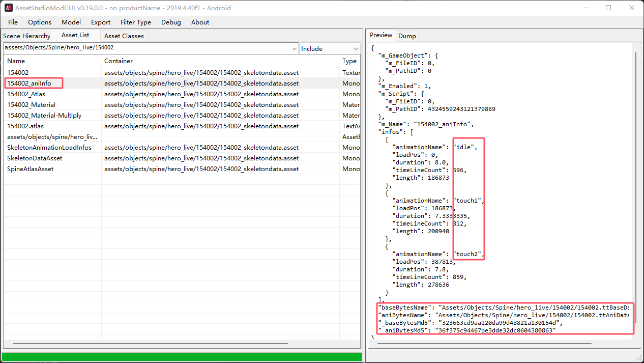This screenshot has width=644, height=363.
Task: Select the assets/objects/spine/hero_liv... AssetBundle row
Action: point(182,136)
